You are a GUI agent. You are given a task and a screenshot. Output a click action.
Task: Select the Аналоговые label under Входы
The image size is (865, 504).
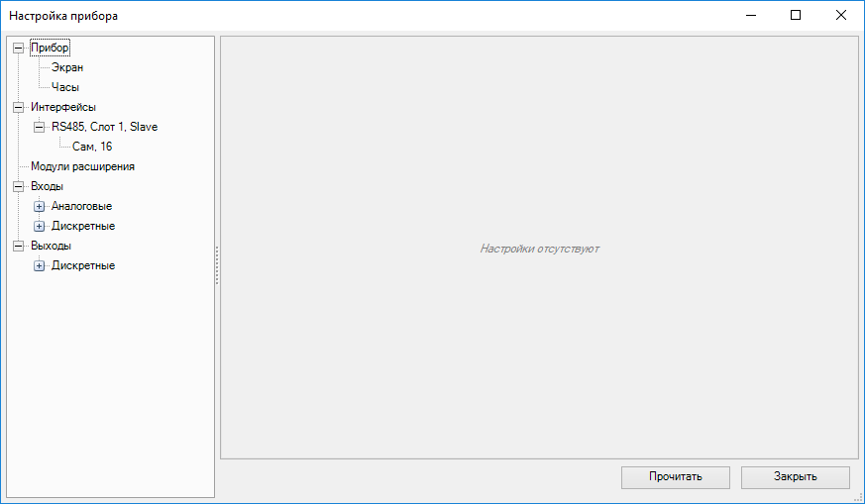[81, 206]
